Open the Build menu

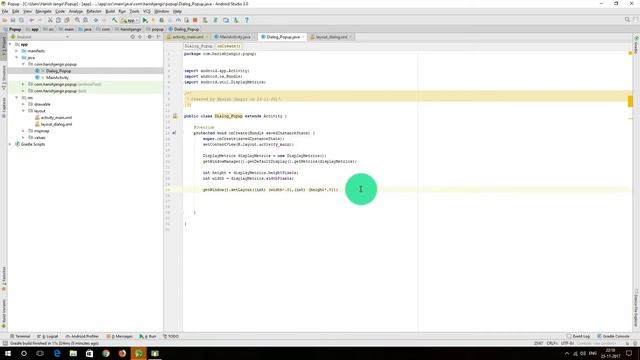pyautogui.click(x=110, y=11)
